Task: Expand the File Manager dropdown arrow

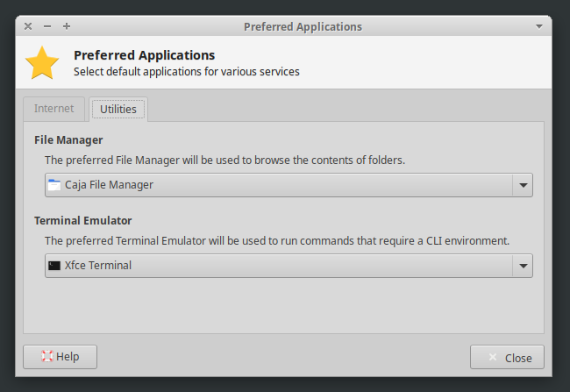Action: 523,185
